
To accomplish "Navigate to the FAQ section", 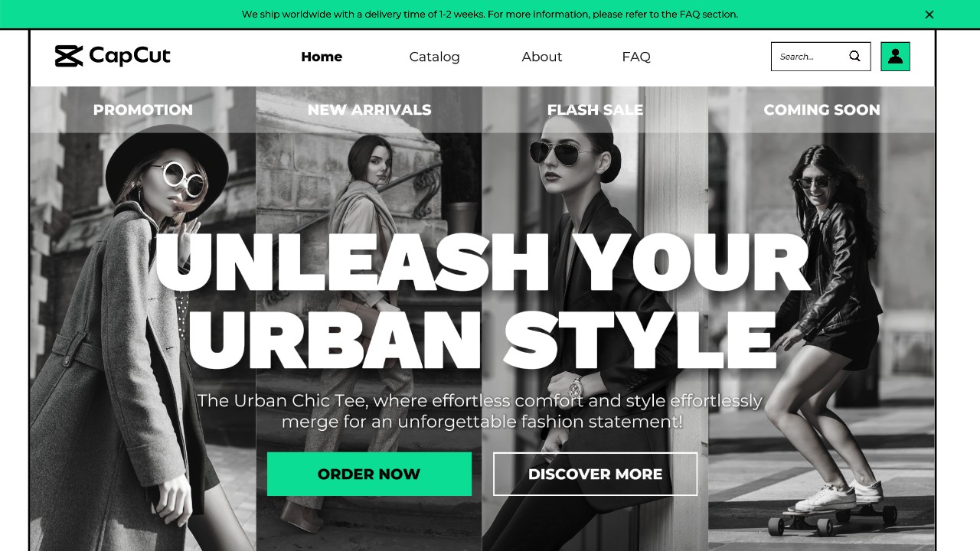I will [636, 57].
